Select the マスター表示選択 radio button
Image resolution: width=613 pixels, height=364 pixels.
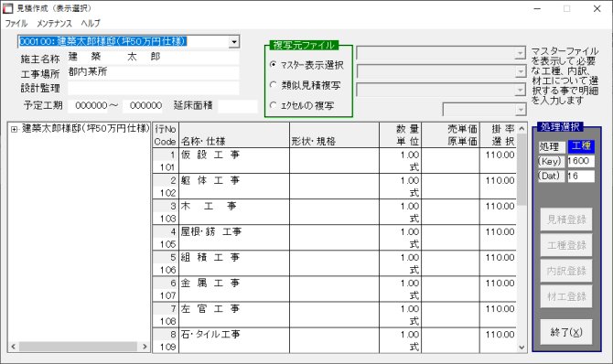point(273,65)
